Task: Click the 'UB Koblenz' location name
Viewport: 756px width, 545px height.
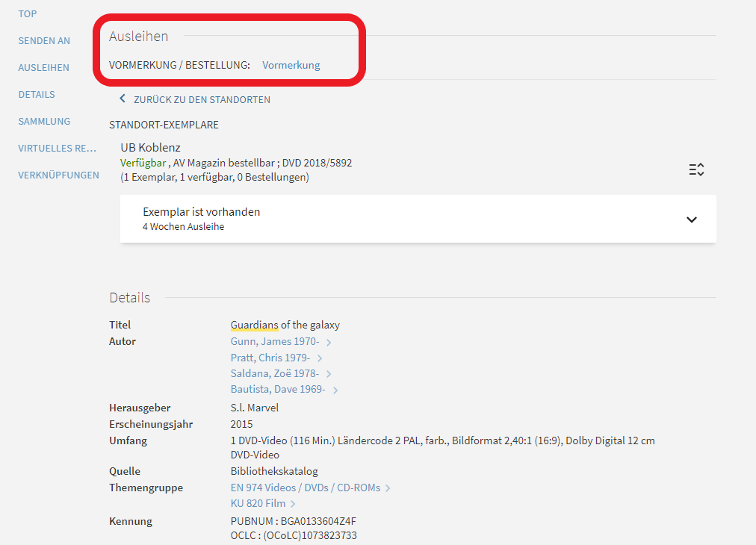Action: pos(150,148)
